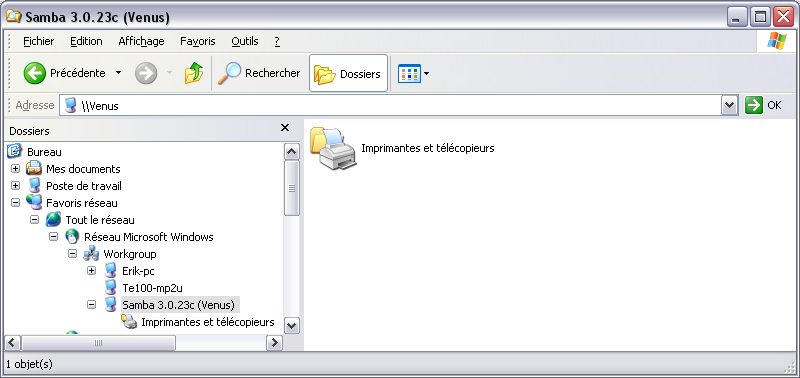
Task: Click the Affichage views grid icon
Action: [409, 73]
